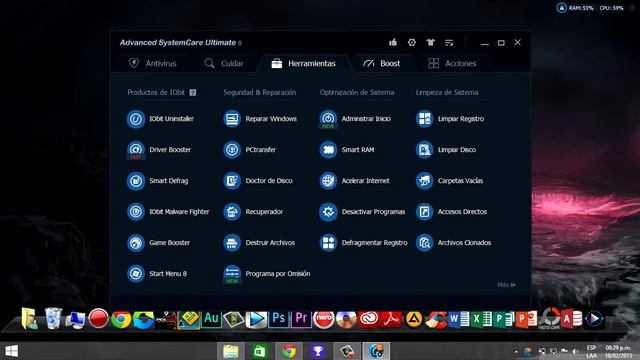Image resolution: width=640 pixels, height=360 pixels.
Task: Launch Game Booster
Action: 158,243
